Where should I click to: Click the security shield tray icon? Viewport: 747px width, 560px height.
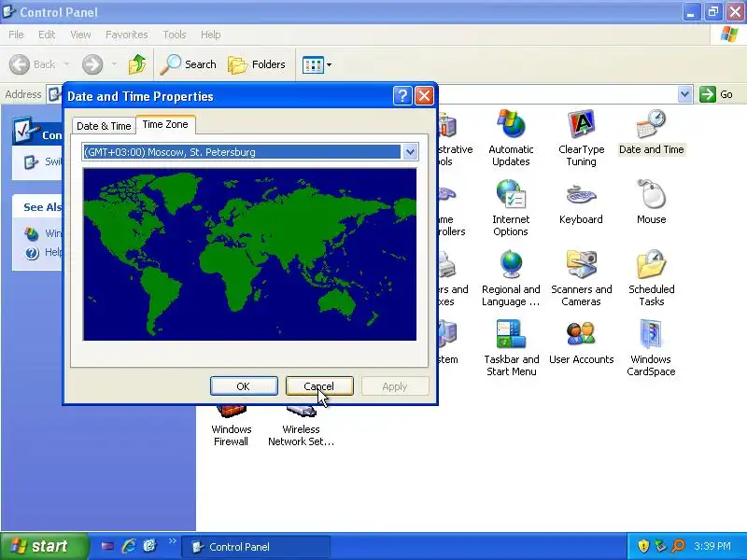[643, 546]
